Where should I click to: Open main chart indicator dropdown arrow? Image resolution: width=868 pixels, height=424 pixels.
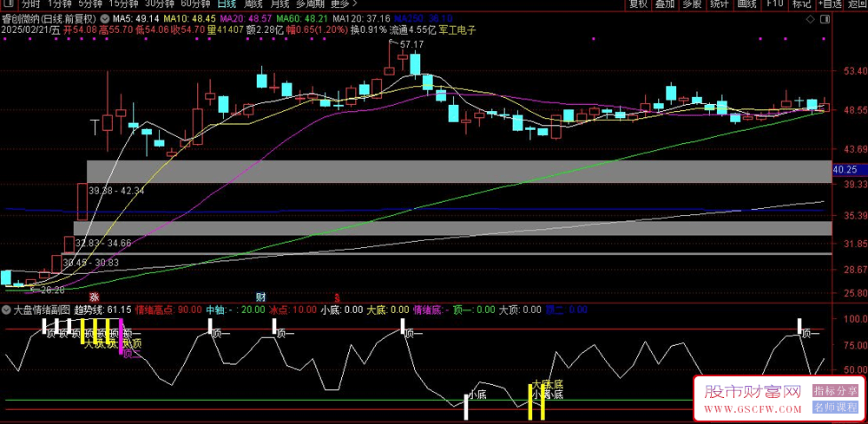(x=107, y=18)
